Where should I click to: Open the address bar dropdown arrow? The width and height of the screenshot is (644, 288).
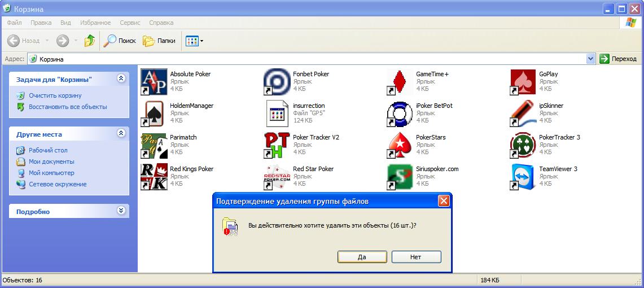(590, 59)
